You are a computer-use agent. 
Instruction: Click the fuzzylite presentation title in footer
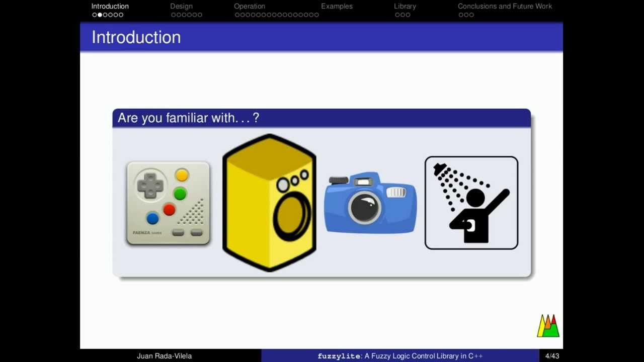coord(400,356)
